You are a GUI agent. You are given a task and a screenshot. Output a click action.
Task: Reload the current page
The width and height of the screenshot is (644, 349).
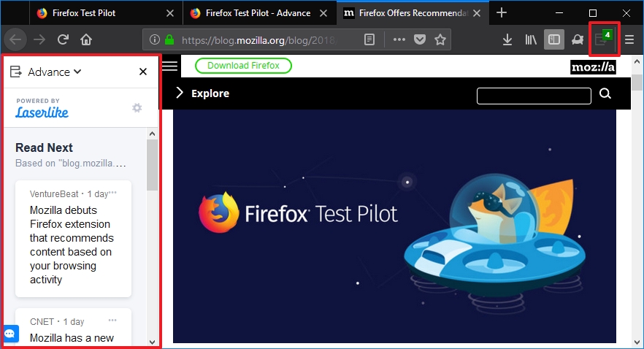63,40
